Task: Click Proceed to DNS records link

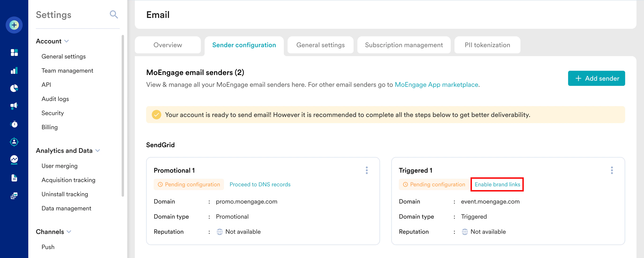Action: 260,184
